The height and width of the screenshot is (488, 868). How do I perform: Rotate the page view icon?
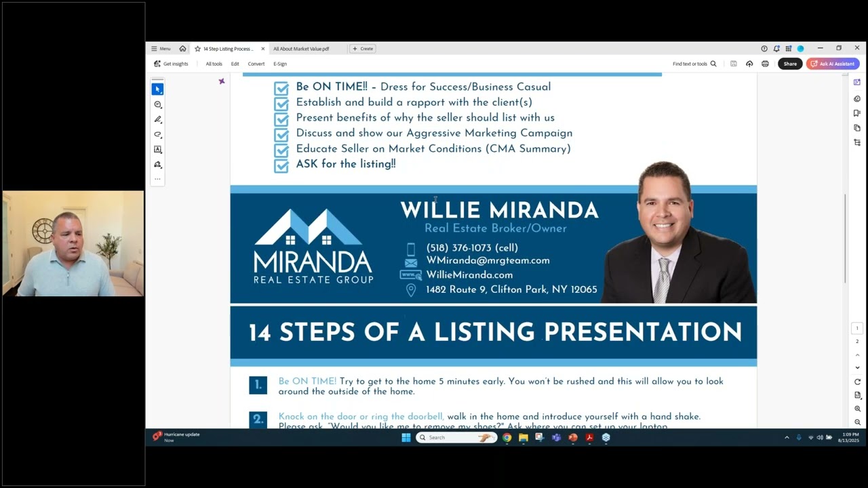click(857, 382)
